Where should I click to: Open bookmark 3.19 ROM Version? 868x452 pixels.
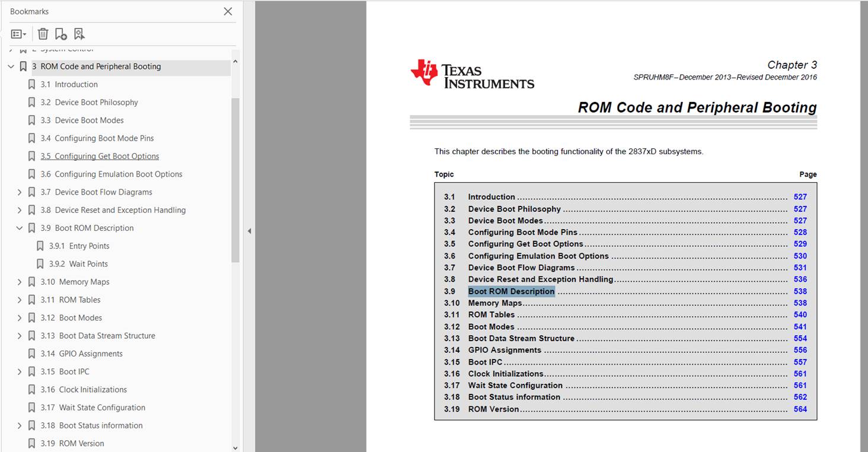click(x=72, y=443)
